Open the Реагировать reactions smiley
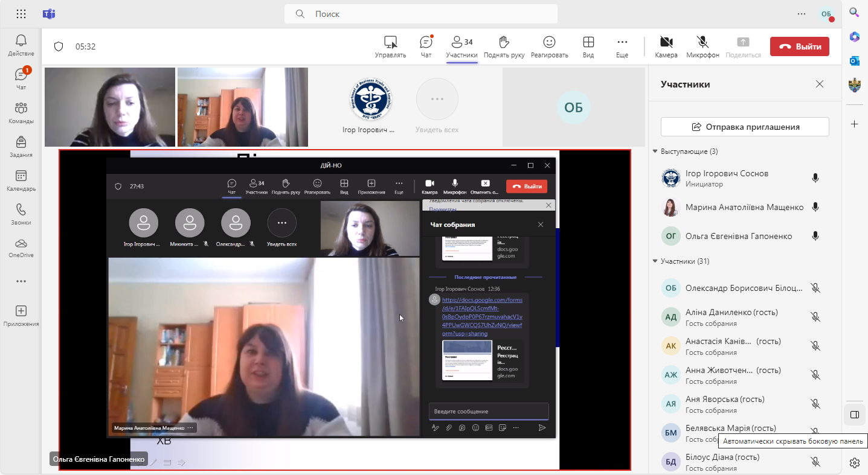Screen dimensions: 868x475 click(x=549, y=46)
